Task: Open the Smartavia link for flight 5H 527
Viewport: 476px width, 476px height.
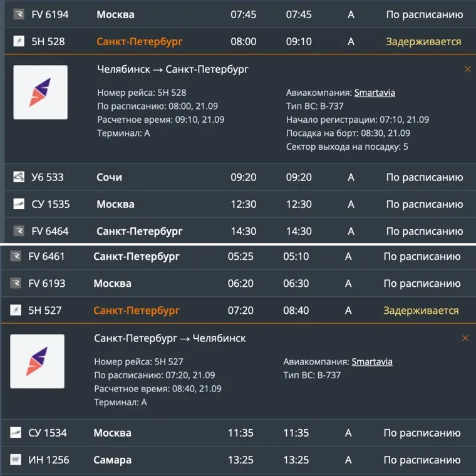Action: 372,361
